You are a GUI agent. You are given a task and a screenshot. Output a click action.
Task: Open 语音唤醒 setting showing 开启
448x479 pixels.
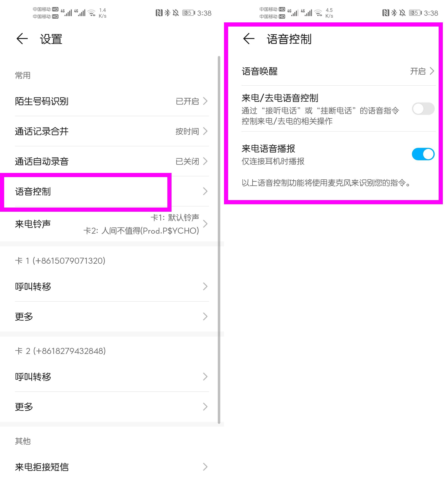(x=338, y=71)
